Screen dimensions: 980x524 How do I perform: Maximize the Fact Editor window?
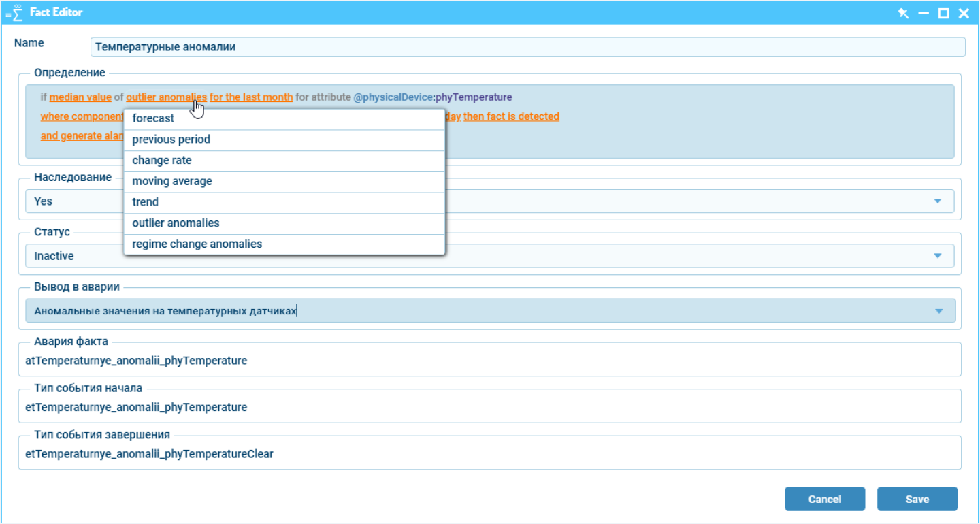[x=943, y=13]
